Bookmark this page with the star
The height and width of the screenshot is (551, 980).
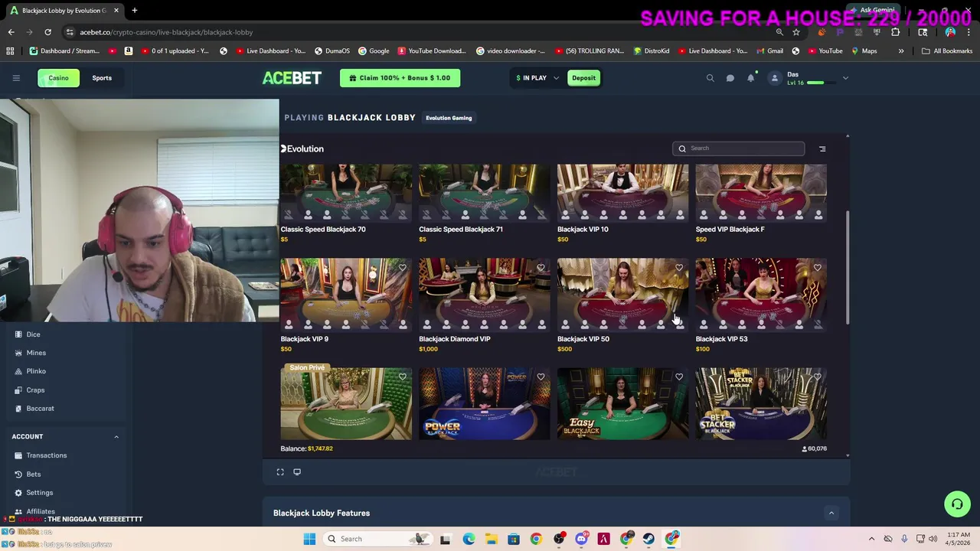tap(796, 32)
